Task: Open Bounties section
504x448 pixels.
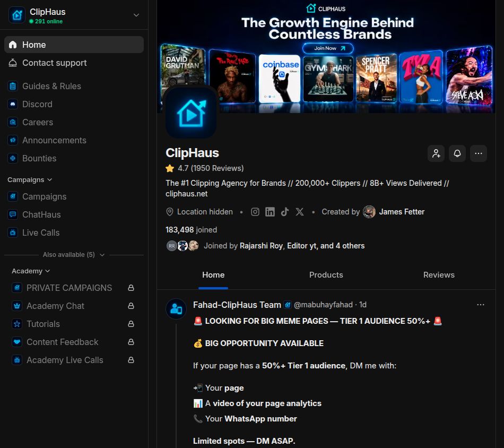Action: (x=74, y=158)
